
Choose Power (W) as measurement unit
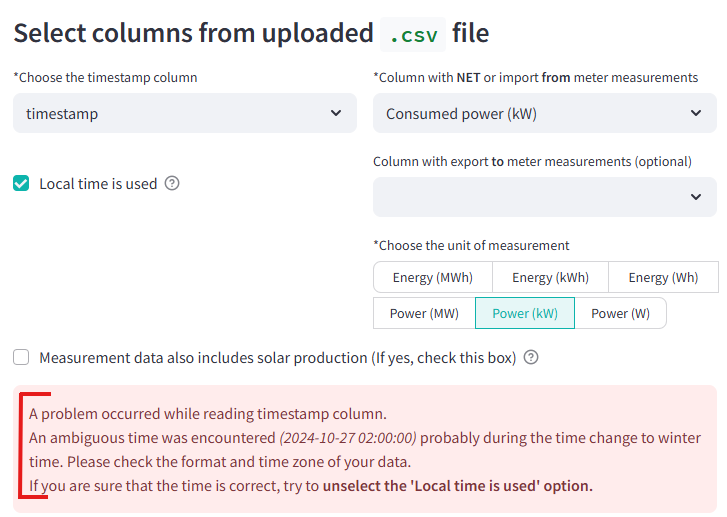620,313
